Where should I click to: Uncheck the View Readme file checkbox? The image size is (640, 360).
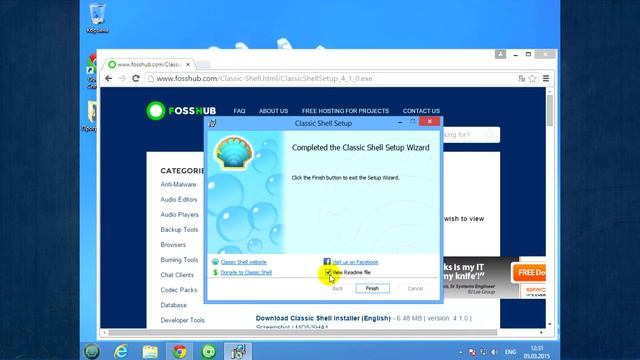(328, 272)
